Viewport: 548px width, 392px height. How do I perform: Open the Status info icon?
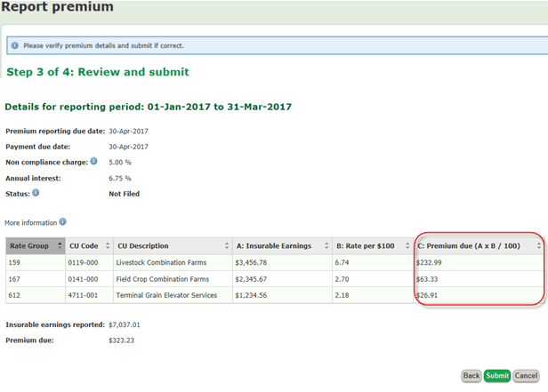pyautogui.click(x=36, y=193)
